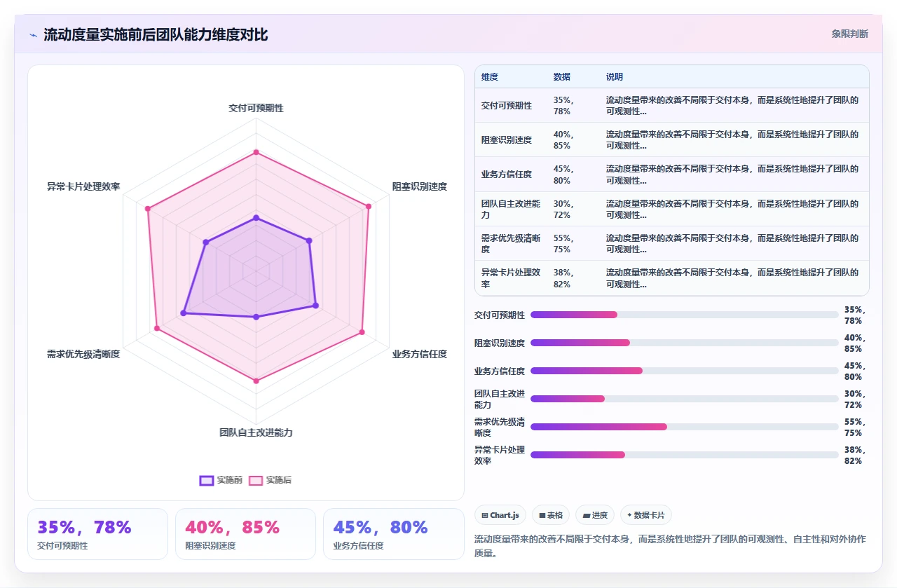This screenshot has width=897, height=588.
Task: Click the 30%, 72% value beside the progress bar
Action: (856, 399)
